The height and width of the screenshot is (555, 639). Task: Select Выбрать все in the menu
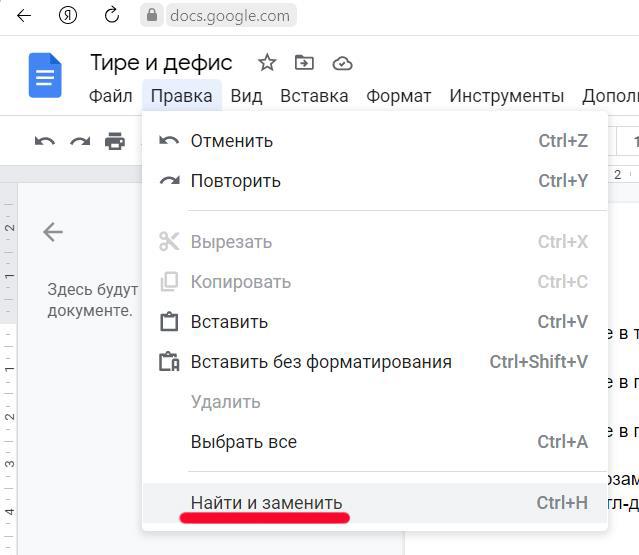(x=244, y=442)
